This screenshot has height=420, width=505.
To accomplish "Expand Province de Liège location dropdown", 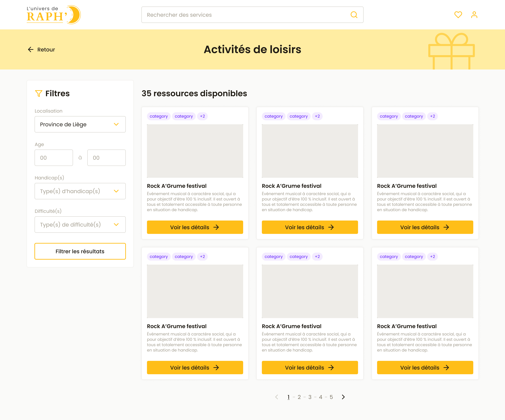I will pyautogui.click(x=80, y=124).
